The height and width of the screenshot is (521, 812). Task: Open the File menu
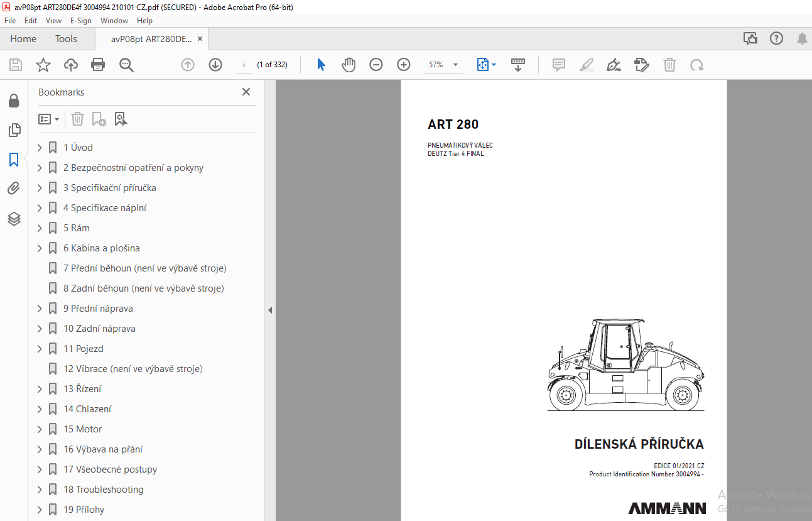[10, 21]
